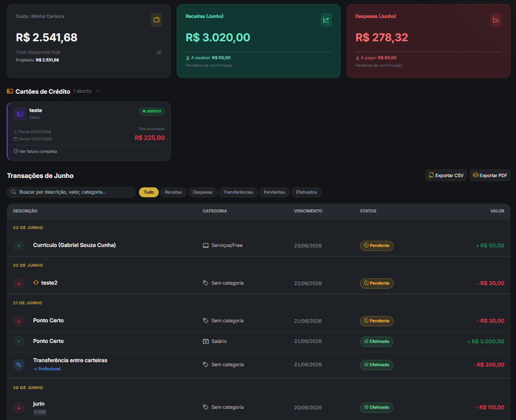Image resolution: width=516 pixels, height=420 pixels.
Task: Click the recurring icon beside teste2
Action: [36, 283]
